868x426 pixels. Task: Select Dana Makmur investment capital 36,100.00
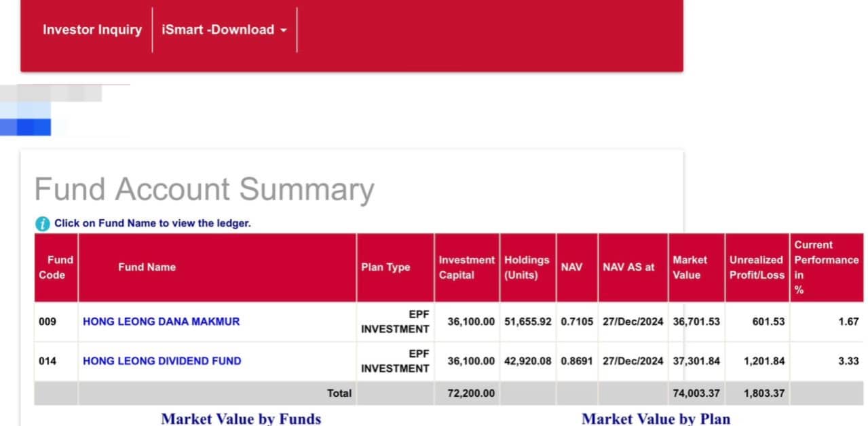click(471, 322)
